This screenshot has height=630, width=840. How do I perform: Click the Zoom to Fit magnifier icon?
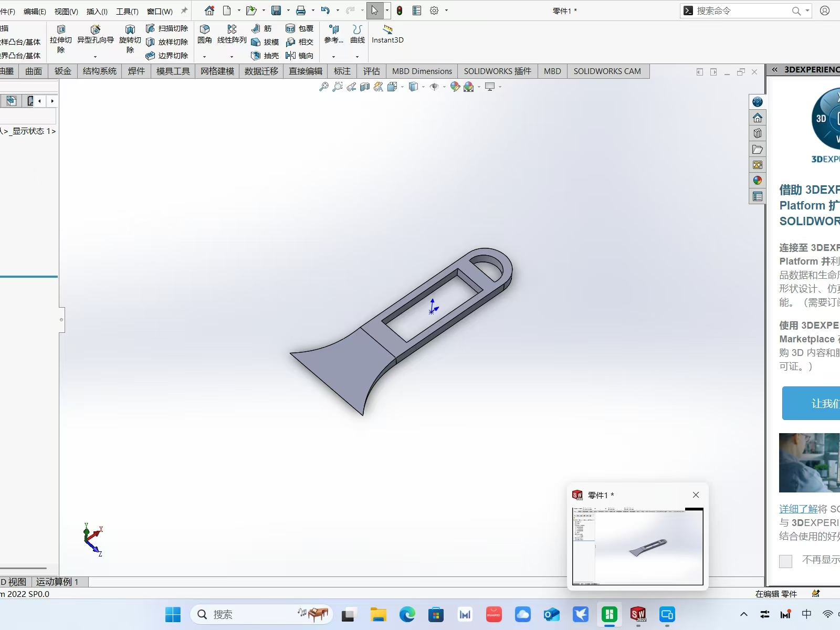click(x=324, y=87)
